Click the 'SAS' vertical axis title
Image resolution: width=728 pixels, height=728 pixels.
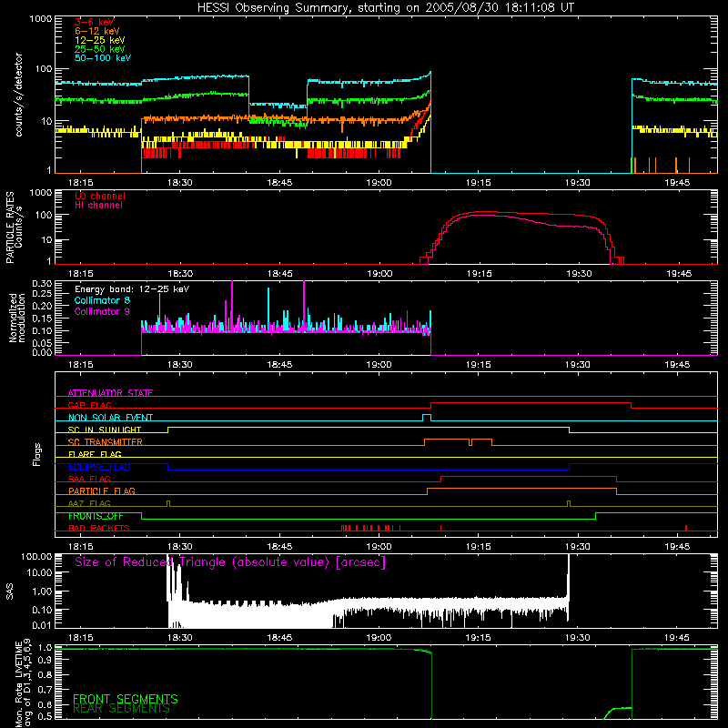9,591
